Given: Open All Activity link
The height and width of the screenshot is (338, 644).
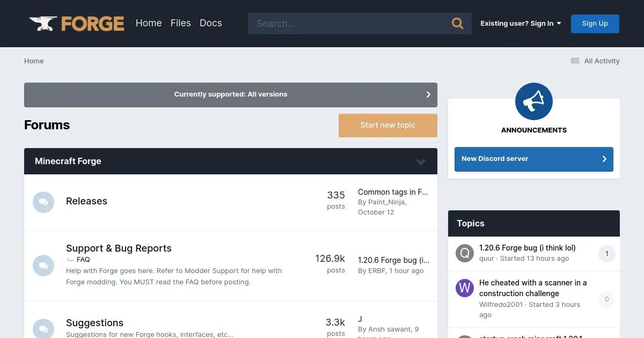Looking at the screenshot, I should (x=595, y=61).
